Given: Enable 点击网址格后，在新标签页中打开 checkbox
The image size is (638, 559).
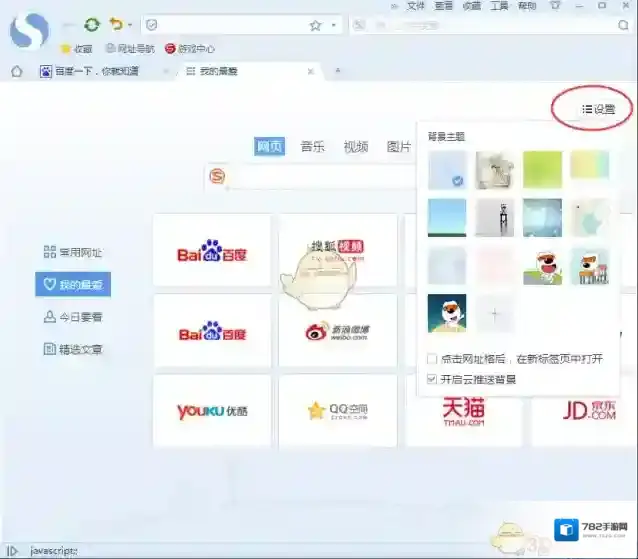Looking at the screenshot, I should (432, 358).
